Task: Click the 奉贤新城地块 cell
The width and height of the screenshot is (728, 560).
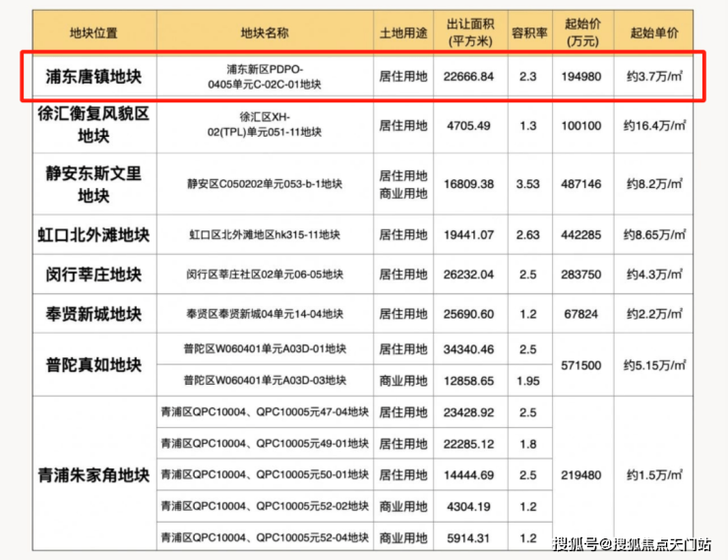Action: tap(93, 314)
